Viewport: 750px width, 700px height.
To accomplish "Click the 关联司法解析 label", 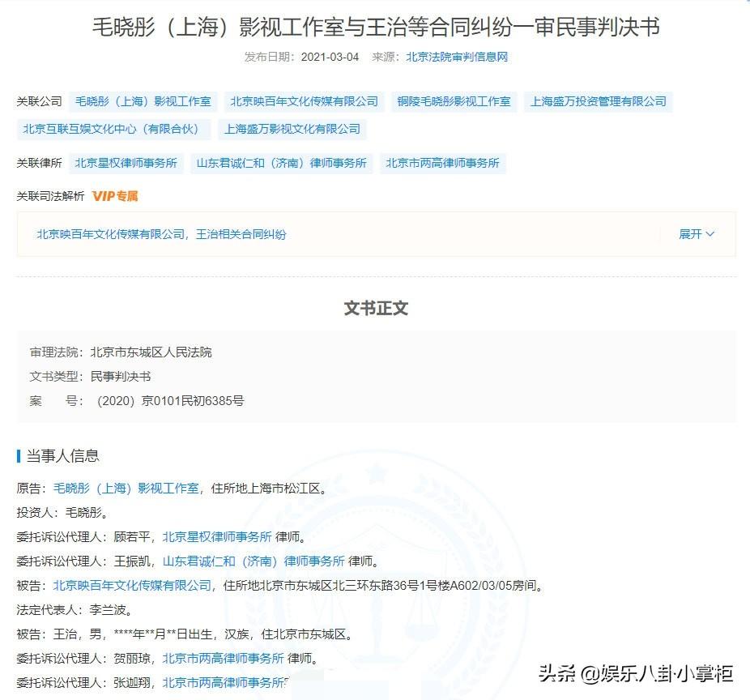I will 50,196.
